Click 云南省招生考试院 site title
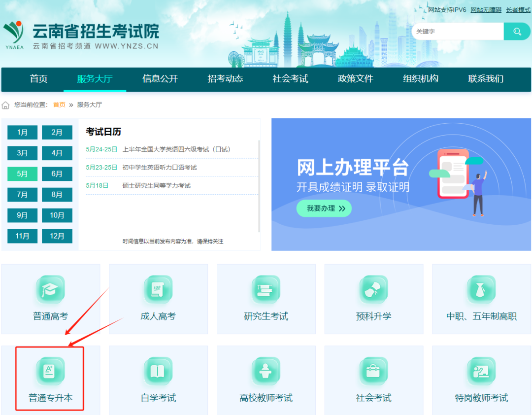 click(x=96, y=31)
